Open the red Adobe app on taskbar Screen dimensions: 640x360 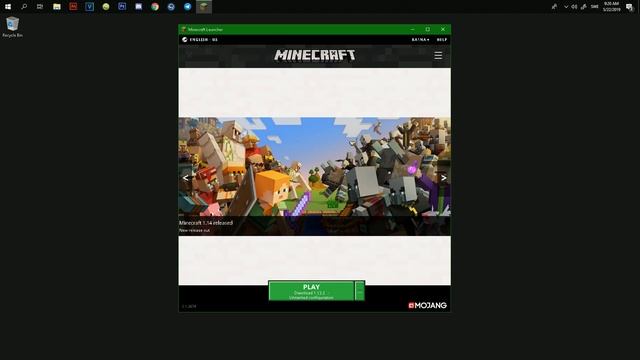(x=73, y=7)
